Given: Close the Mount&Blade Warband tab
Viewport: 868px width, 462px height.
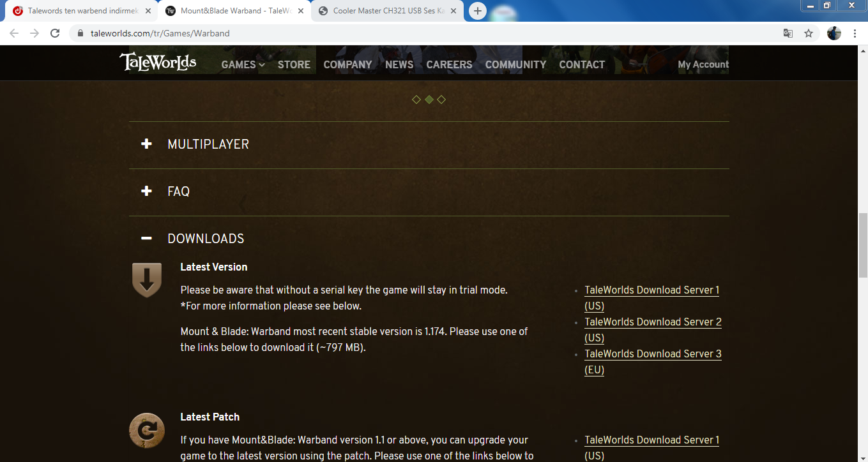Looking at the screenshot, I should point(301,11).
